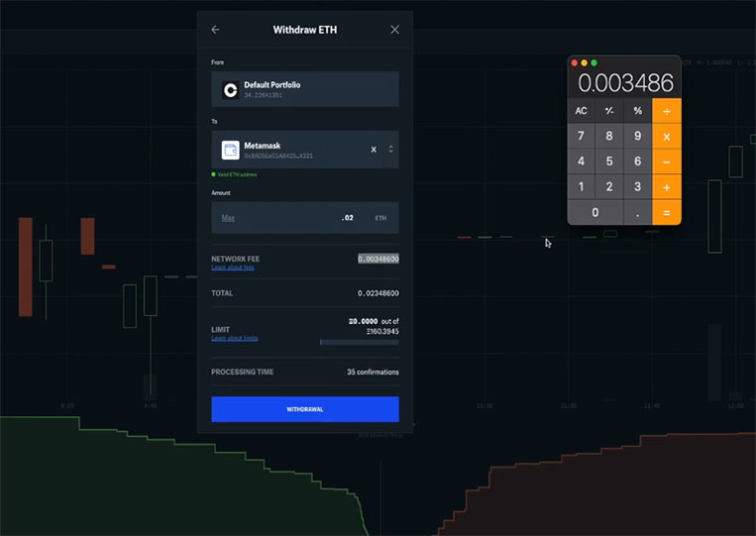Click the Default Portfolio balance 34.22641351
Viewport: 756px width, 536px height.
coord(263,95)
